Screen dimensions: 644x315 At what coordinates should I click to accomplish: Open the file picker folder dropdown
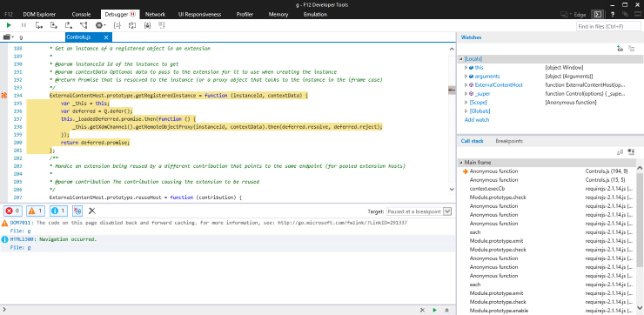pos(8,37)
